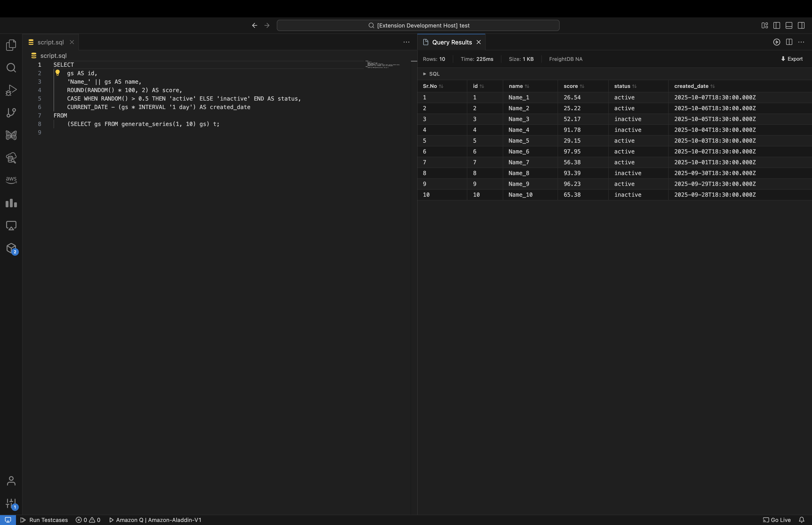Open Run and Debug view
The image size is (812, 525).
[11, 90]
